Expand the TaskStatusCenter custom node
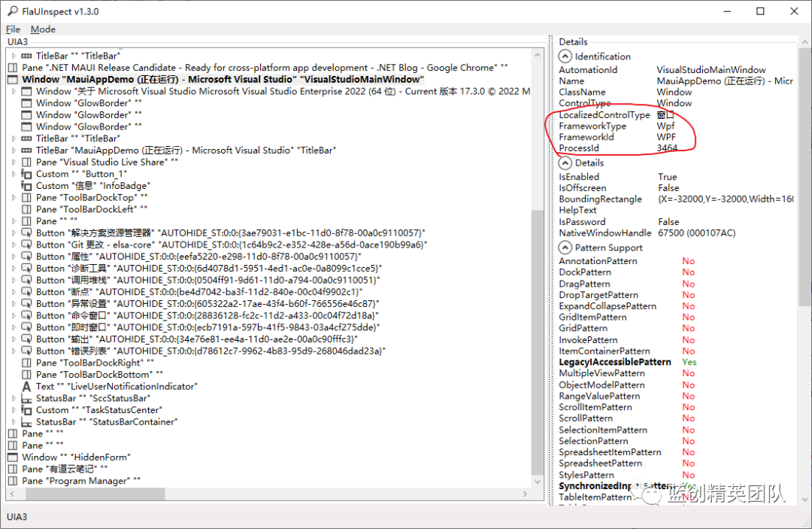 pos(14,410)
